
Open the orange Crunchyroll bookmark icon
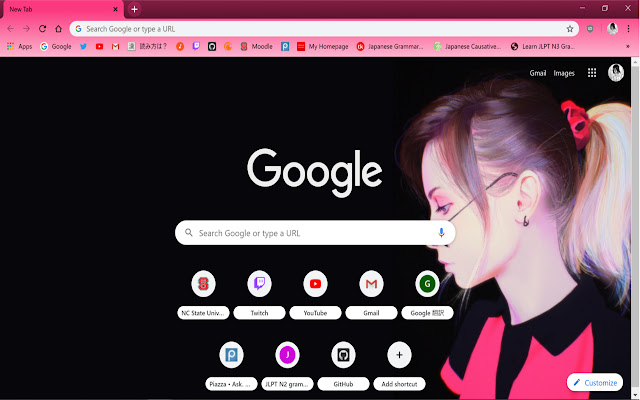[228, 47]
